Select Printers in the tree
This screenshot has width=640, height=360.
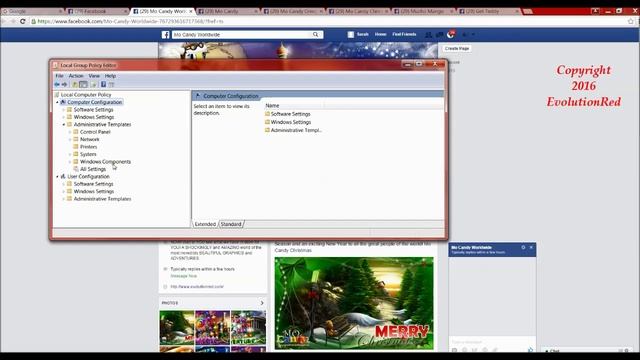[x=89, y=147]
